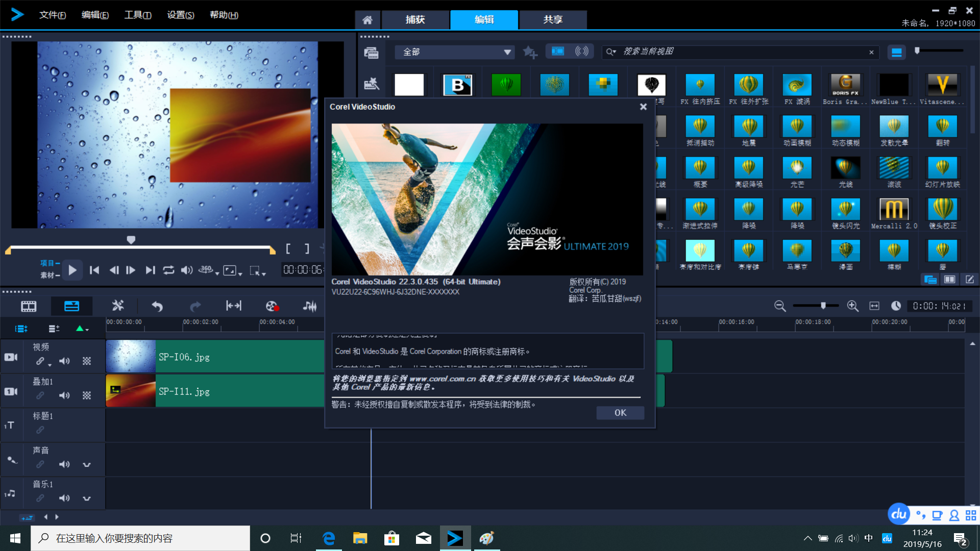Open the preview resize options dropdown

coord(232,270)
